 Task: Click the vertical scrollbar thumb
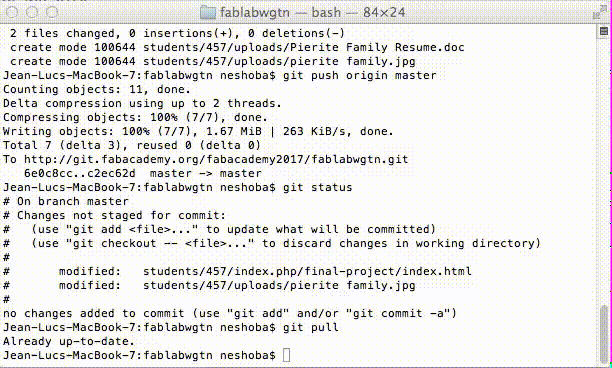pyautogui.click(x=603, y=333)
